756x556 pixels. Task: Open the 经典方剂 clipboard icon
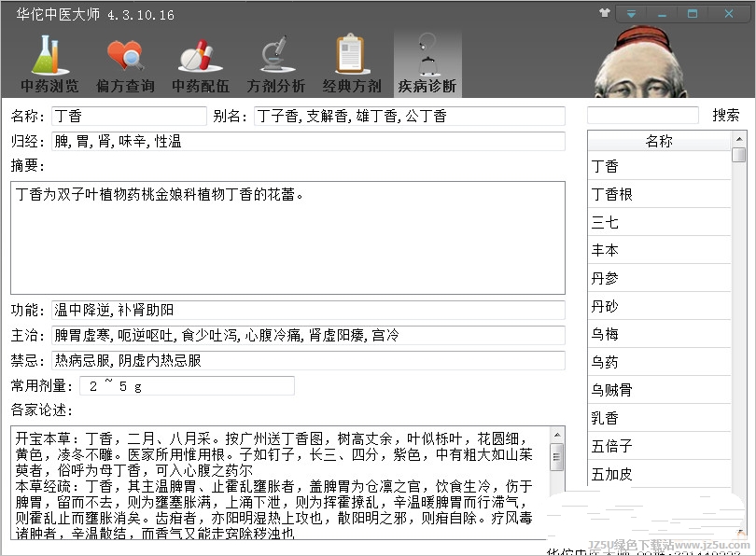point(352,63)
